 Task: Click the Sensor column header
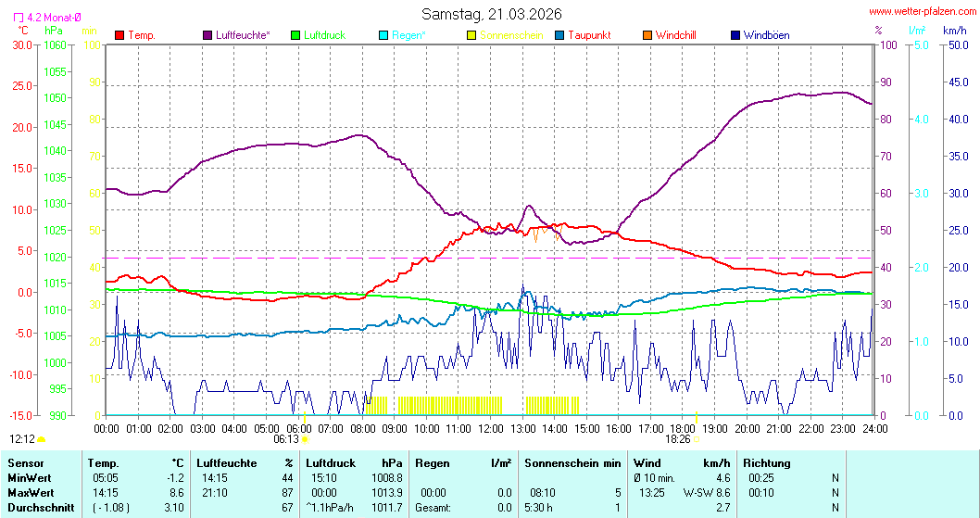[25, 462]
